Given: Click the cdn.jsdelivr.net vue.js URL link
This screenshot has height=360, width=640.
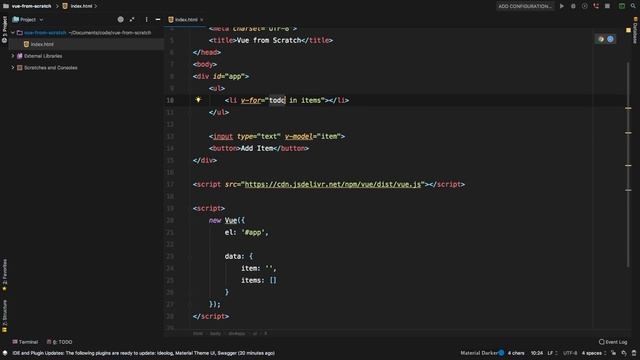Looking at the screenshot, I should 333,184.
